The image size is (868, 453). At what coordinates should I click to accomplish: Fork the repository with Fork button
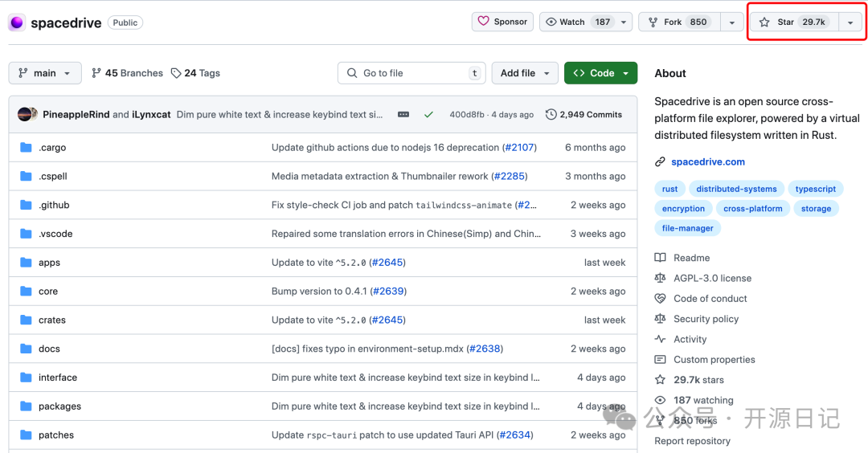pos(679,22)
